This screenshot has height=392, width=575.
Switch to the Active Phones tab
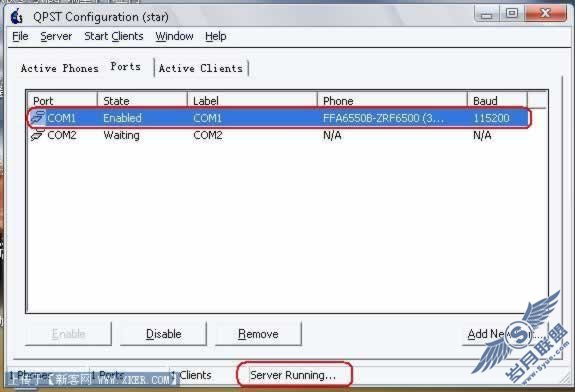click(59, 68)
